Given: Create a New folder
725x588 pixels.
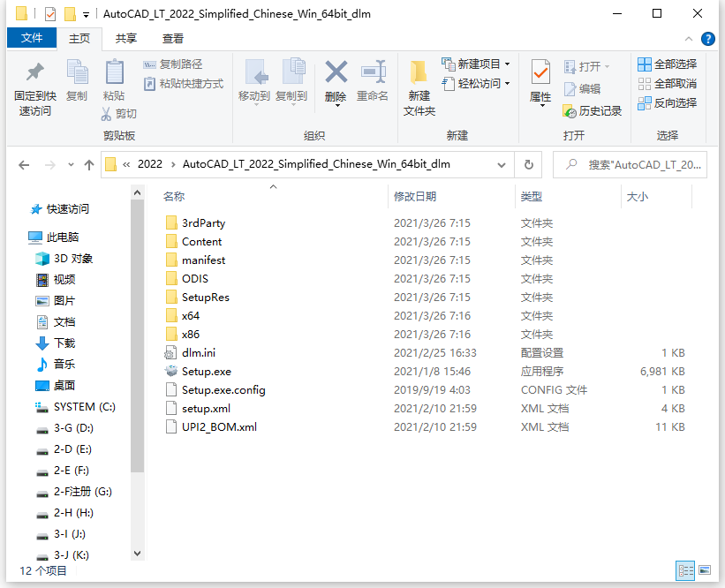Looking at the screenshot, I should click(x=419, y=89).
